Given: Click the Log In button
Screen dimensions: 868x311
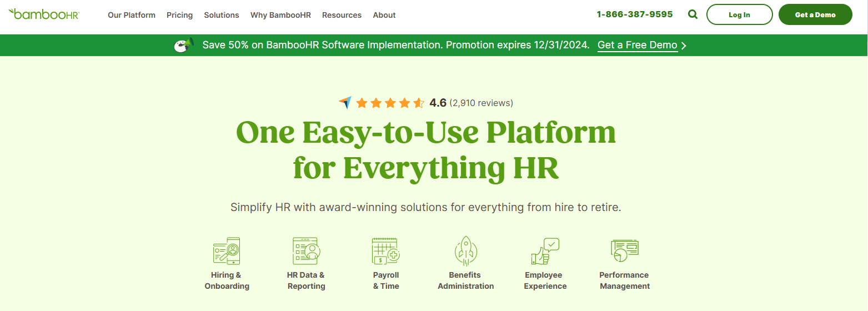Looking at the screenshot, I should (739, 15).
